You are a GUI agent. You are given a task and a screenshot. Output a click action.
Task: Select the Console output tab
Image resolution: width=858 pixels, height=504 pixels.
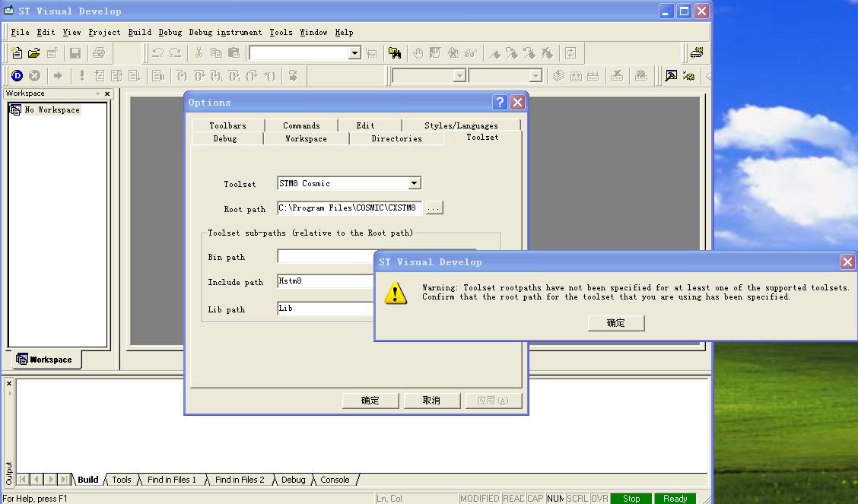pos(335,480)
